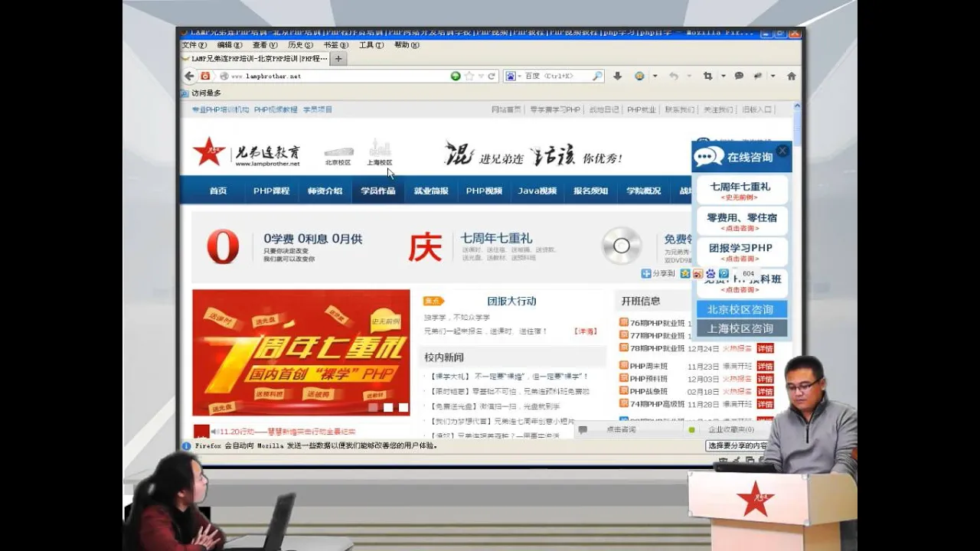Expand the dropdown beside the smiley icon
This screenshot has height=551, width=980.
coord(655,76)
